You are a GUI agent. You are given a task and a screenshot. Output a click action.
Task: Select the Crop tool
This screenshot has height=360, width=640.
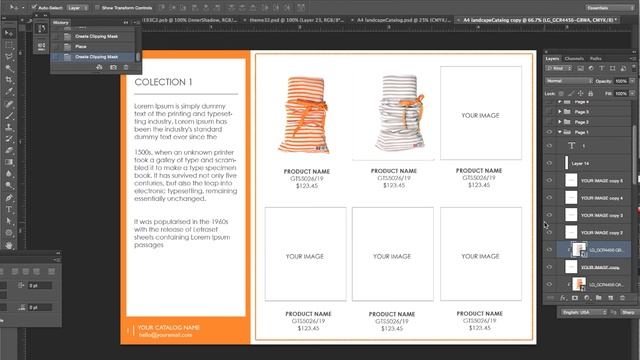coord(9,80)
